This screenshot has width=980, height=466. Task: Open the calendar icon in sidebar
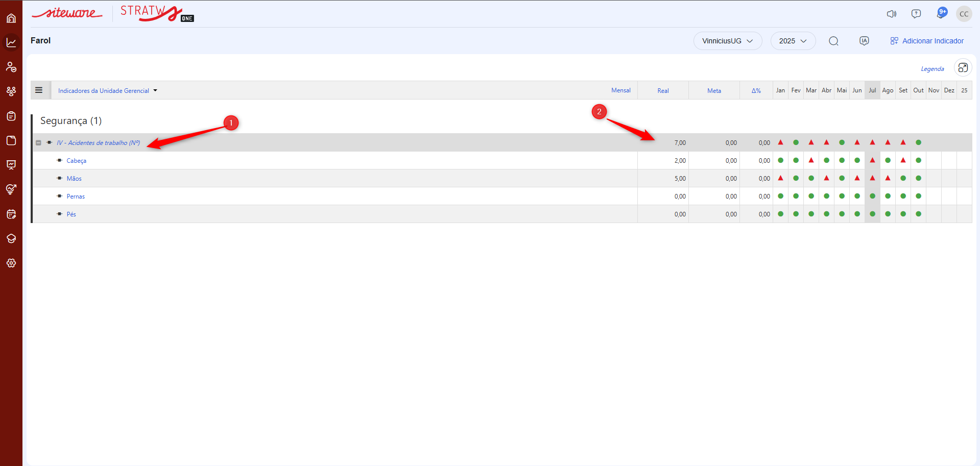tap(11, 214)
